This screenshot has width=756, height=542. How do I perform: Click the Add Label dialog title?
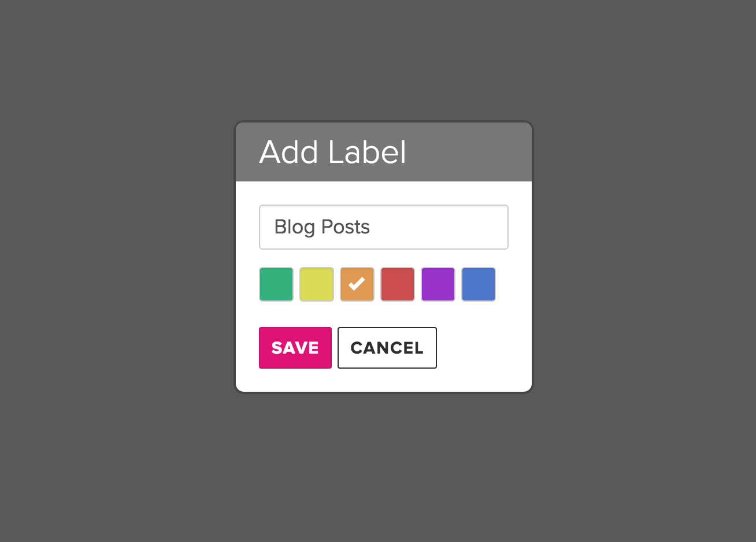pyautogui.click(x=333, y=152)
